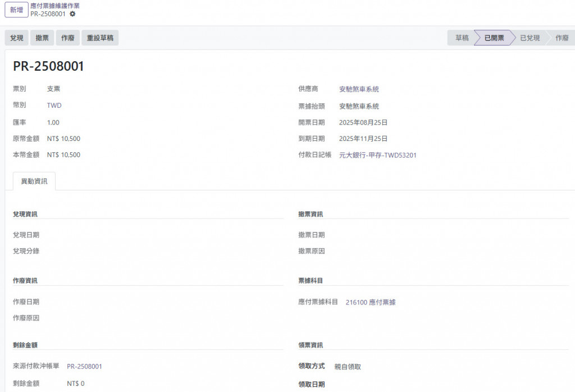Click the 撤票 action button
The height and width of the screenshot is (392, 575).
[x=42, y=38]
